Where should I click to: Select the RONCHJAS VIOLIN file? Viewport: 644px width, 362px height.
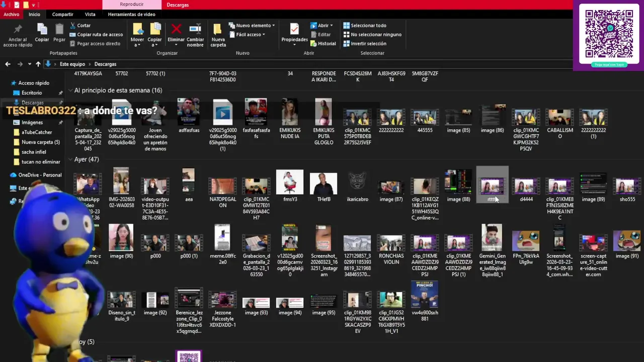[391, 249]
